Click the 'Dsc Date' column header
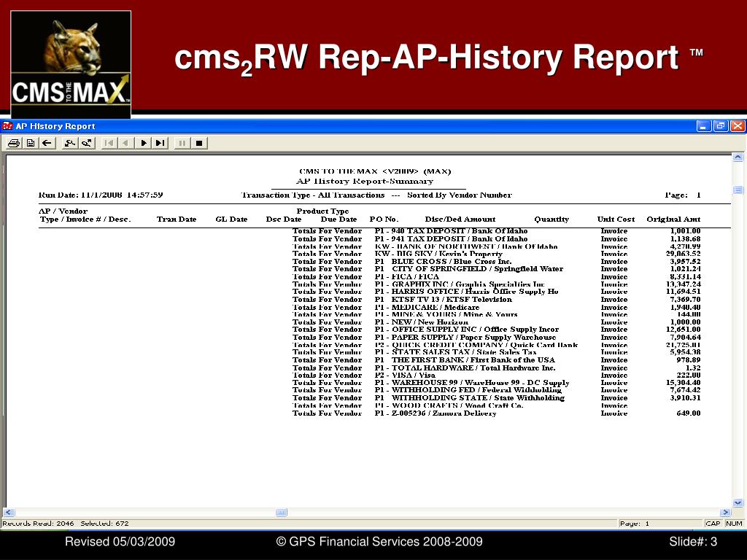The width and height of the screenshot is (747, 560). click(284, 219)
